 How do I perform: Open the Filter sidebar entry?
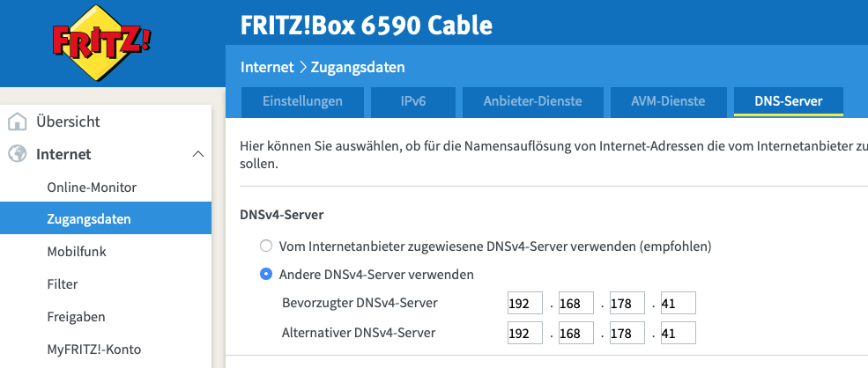coord(63,283)
